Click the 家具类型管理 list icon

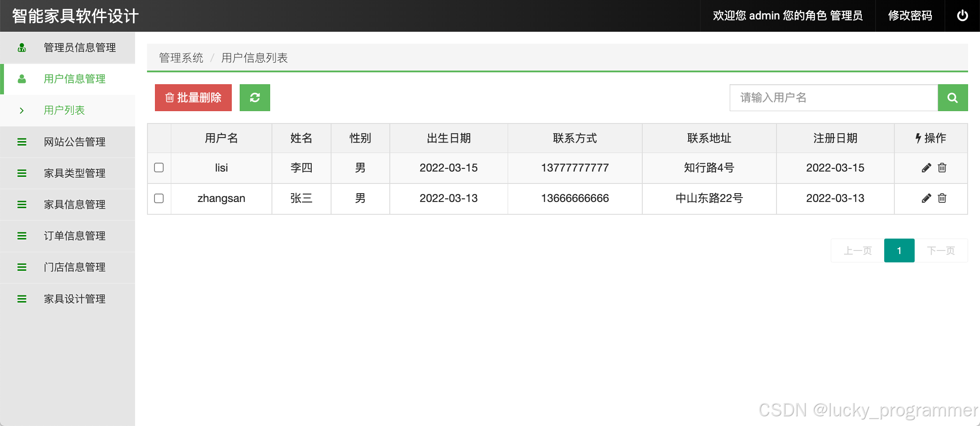click(22, 173)
